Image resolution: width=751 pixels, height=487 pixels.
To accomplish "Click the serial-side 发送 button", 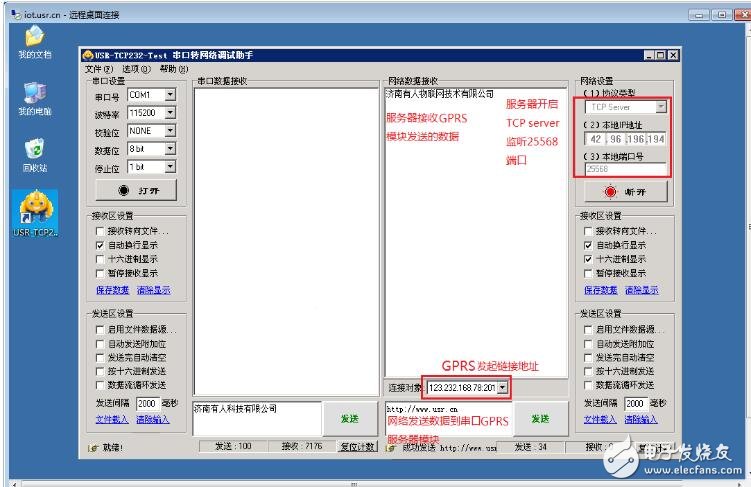I will [x=350, y=419].
